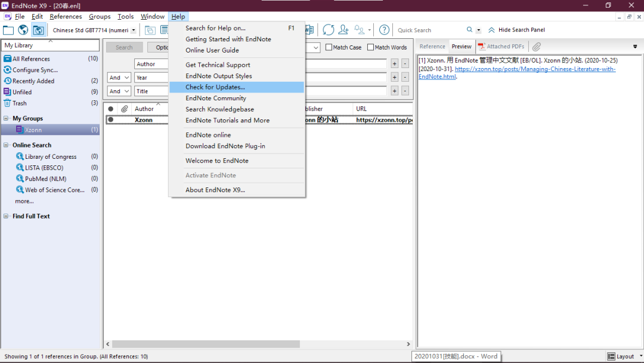Image resolution: width=644 pixels, height=363 pixels.
Task: Click the paperclip column header icon
Action: [124, 109]
